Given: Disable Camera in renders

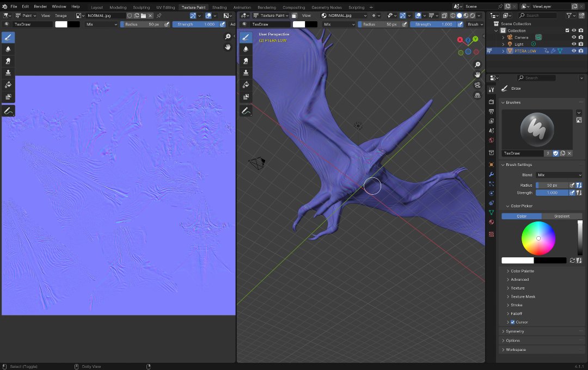Looking at the screenshot, I should (581, 38).
